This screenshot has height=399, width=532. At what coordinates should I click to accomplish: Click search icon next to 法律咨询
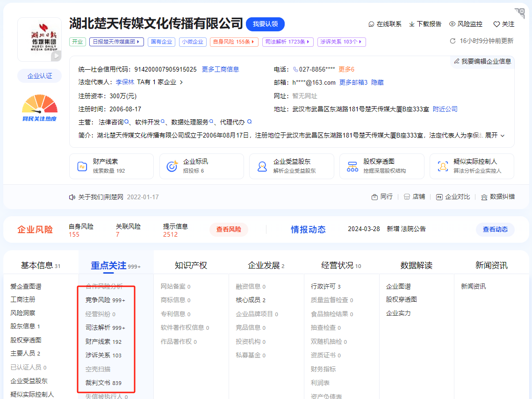127,122
